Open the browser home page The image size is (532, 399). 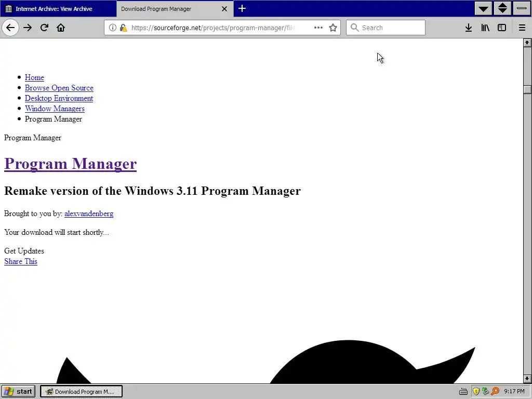tap(61, 28)
